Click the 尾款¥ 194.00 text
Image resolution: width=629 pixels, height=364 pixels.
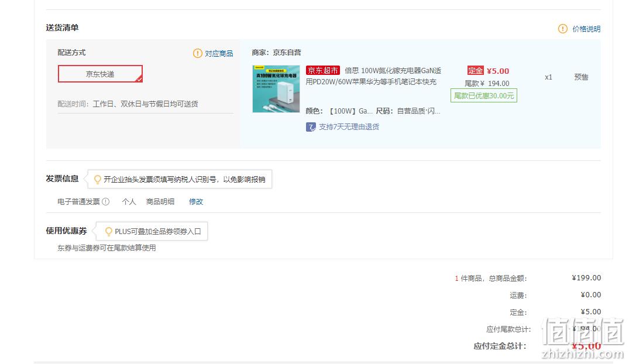(x=487, y=84)
